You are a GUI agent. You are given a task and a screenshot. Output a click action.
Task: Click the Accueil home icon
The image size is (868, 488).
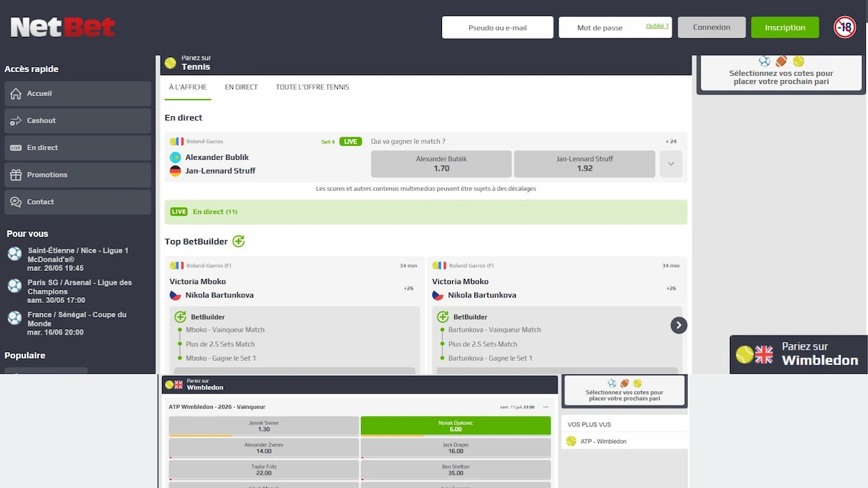point(16,93)
